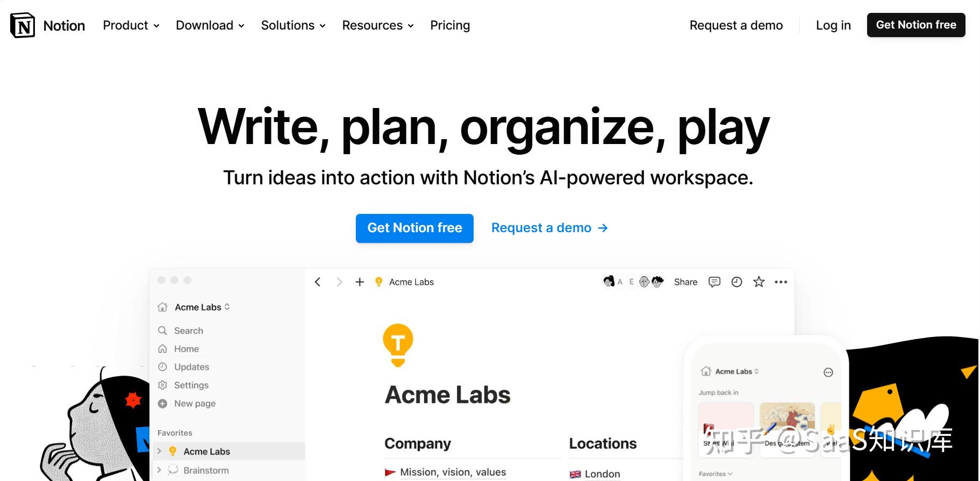Click the Notion logo icon
980x481 pixels.
click(23, 25)
